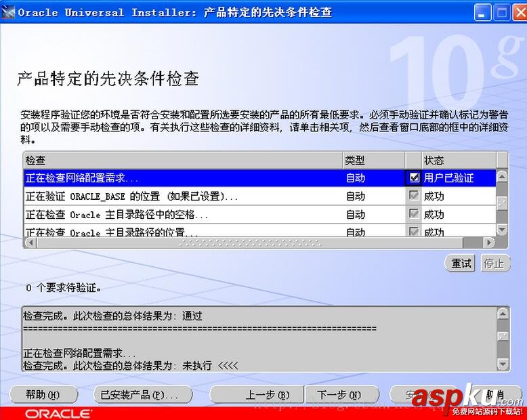The height and width of the screenshot is (420, 527).
Task: Toggle checkbox in 主目录路径中的空格 row
Action: point(414,213)
